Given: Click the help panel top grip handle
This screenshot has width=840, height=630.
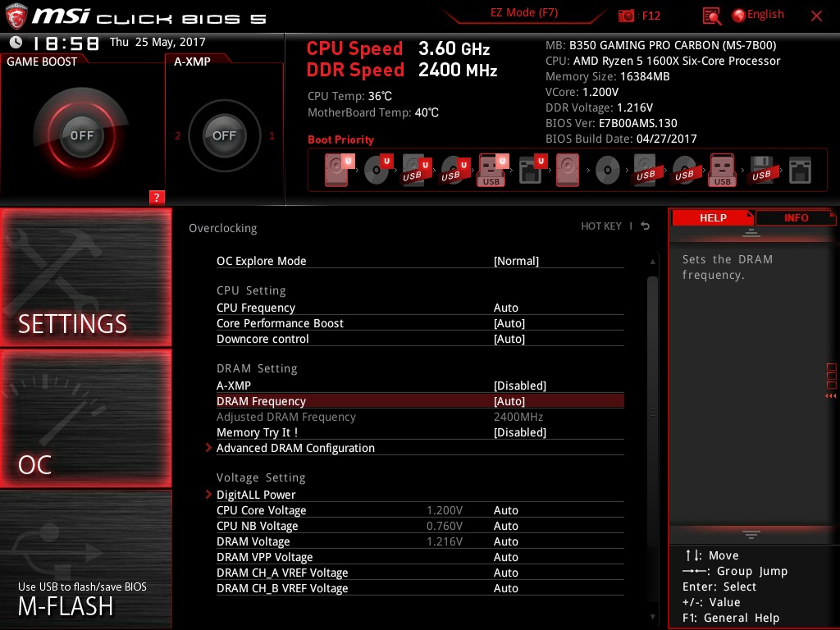Looking at the screenshot, I should click(751, 232).
